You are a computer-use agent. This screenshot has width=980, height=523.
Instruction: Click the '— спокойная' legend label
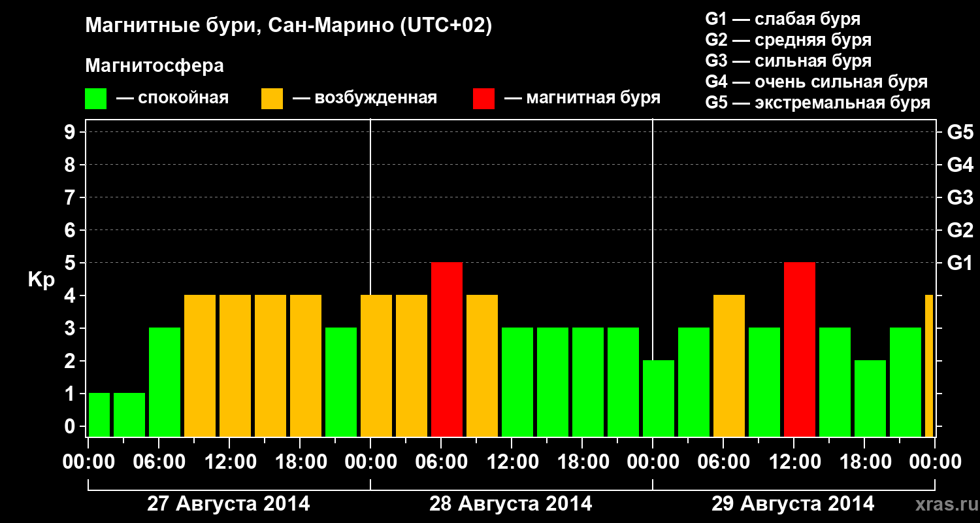click(172, 99)
